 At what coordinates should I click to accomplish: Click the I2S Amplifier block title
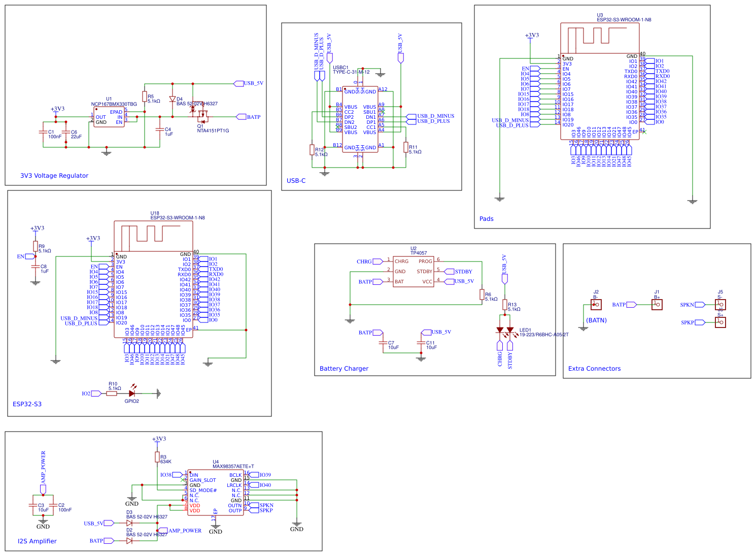coord(37,541)
